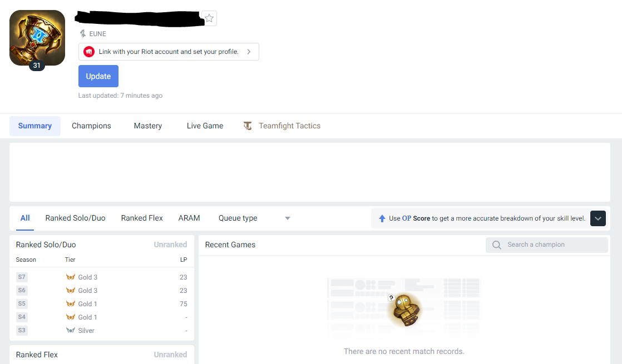Click the EUNE region label
This screenshot has height=364, width=622.
97,34
